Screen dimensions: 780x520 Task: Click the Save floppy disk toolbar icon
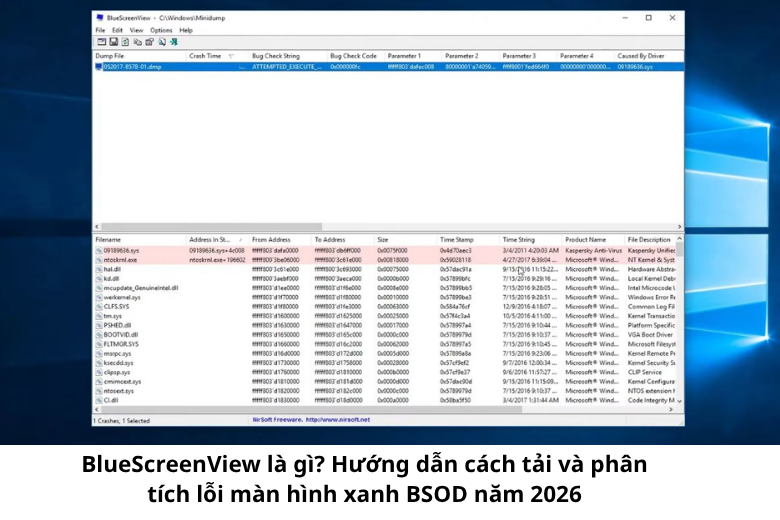113,42
